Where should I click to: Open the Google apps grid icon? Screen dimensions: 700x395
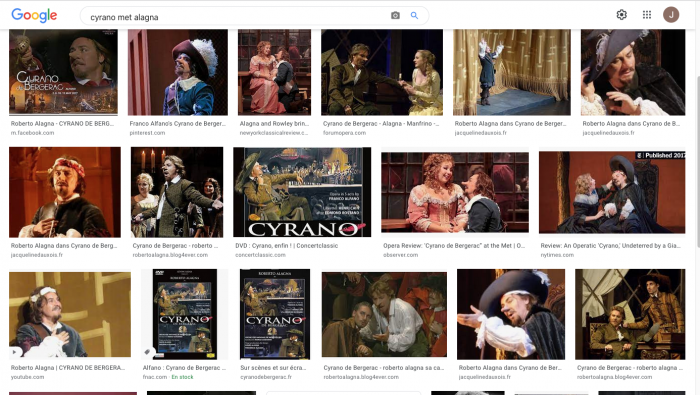pos(647,15)
